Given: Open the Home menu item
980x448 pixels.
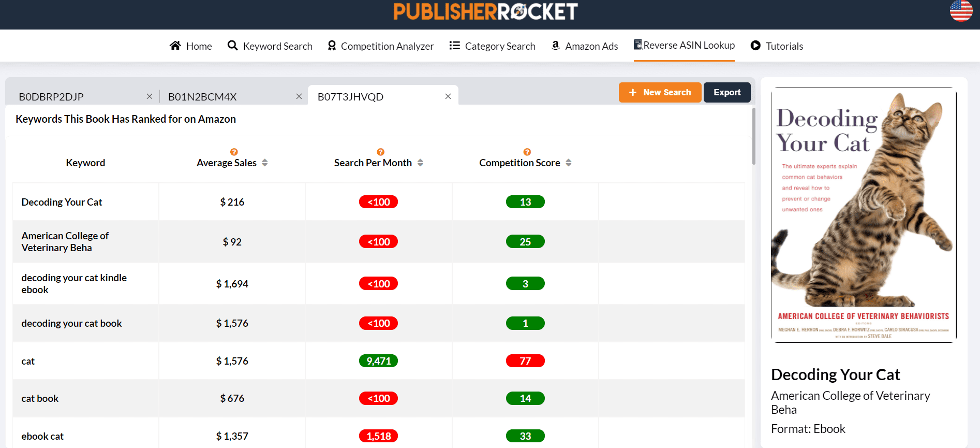Looking at the screenshot, I should [191, 46].
